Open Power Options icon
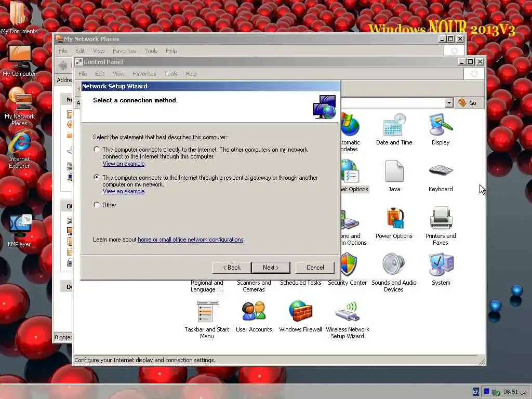Image resolution: width=532 pixels, height=399 pixels. (394, 222)
